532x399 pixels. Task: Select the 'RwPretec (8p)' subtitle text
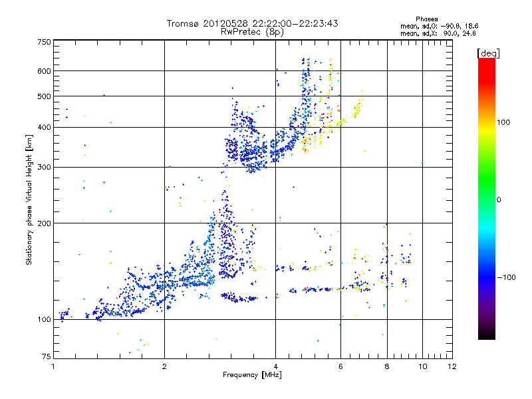(x=252, y=32)
